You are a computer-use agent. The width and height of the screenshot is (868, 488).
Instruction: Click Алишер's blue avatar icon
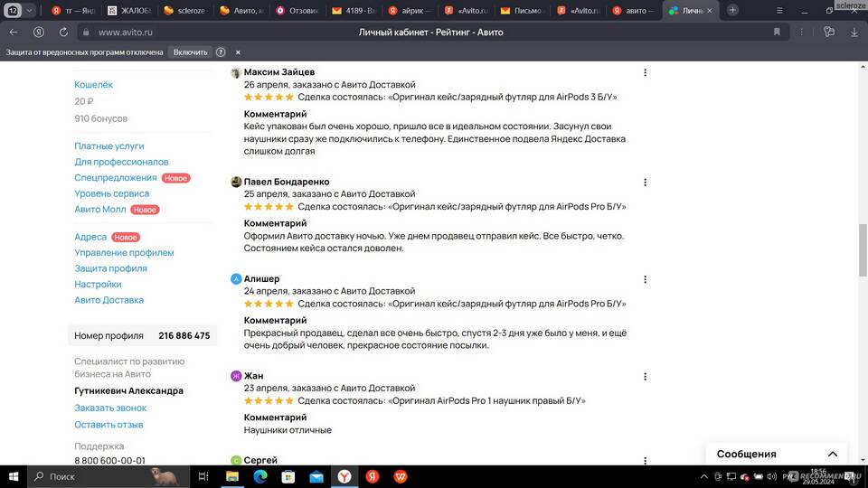(236, 279)
